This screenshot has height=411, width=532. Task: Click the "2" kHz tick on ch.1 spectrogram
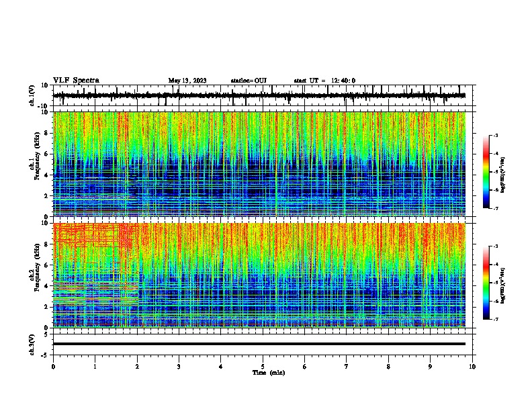[x=46, y=195]
